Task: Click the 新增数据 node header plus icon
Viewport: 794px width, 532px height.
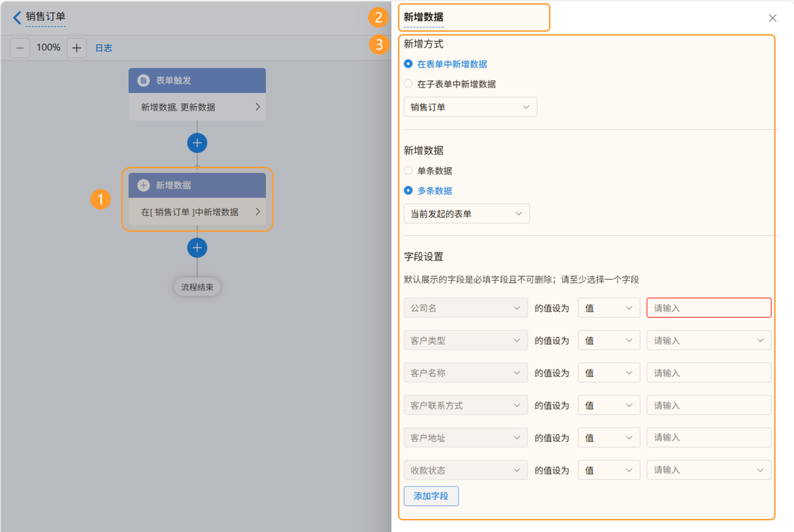Action: coord(143,185)
